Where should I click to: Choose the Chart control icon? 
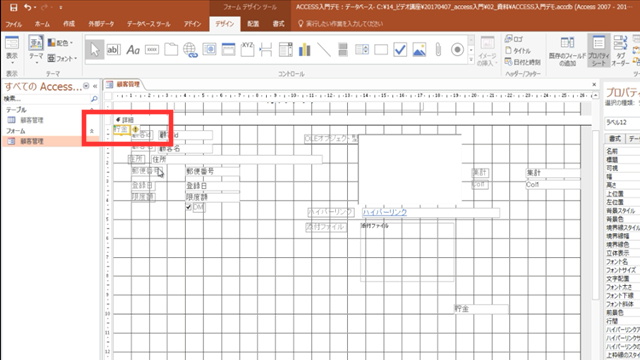[304, 50]
